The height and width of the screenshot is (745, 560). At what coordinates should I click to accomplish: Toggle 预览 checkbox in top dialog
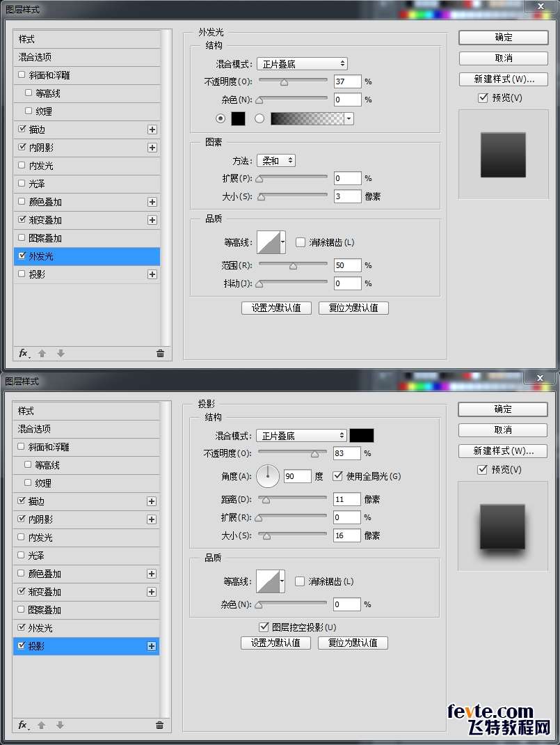pos(483,97)
